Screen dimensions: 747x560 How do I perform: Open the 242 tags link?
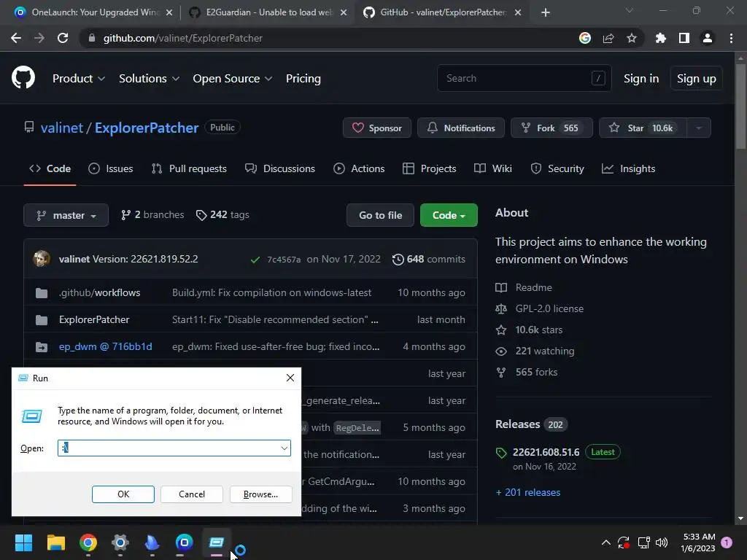pos(222,215)
